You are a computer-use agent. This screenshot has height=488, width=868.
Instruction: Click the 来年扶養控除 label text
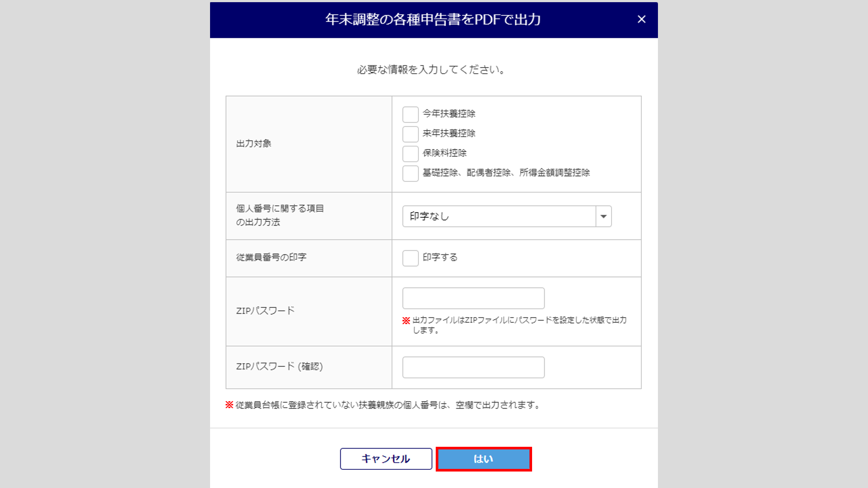pos(449,133)
